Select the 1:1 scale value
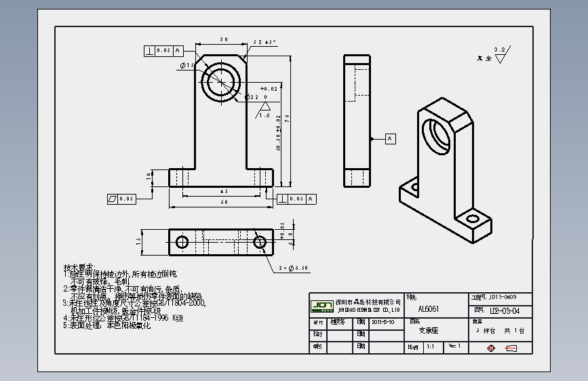Image resolution: width=588 pixels, height=381 pixels. coord(431,347)
